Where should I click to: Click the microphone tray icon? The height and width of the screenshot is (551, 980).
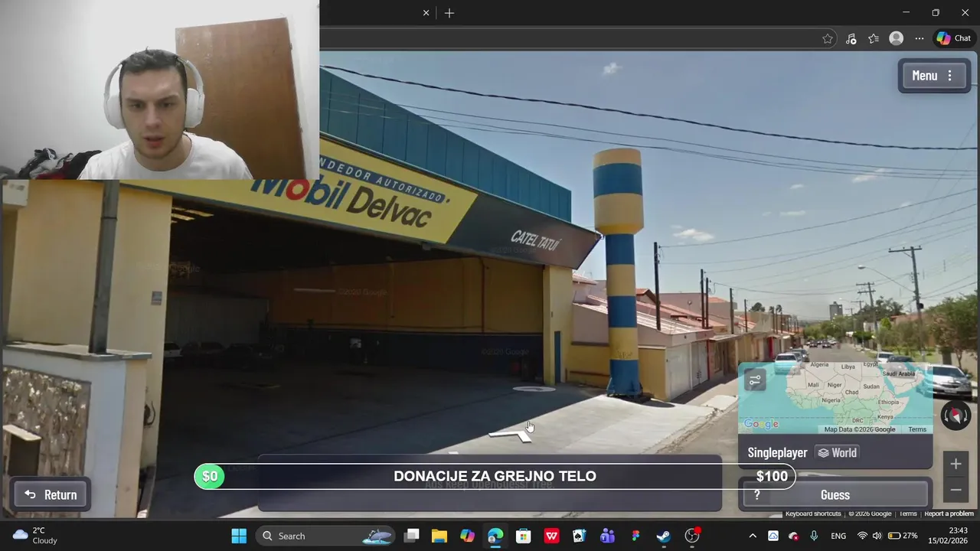tap(814, 536)
